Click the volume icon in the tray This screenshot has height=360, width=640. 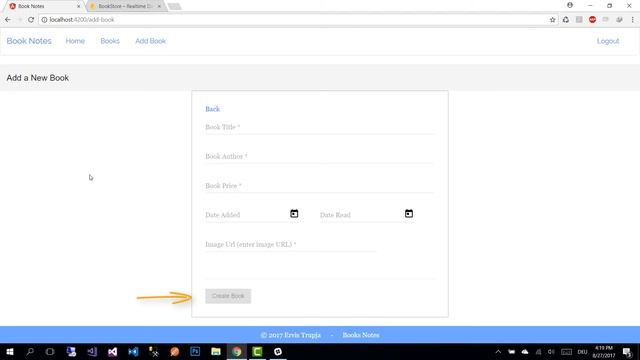(x=551, y=352)
